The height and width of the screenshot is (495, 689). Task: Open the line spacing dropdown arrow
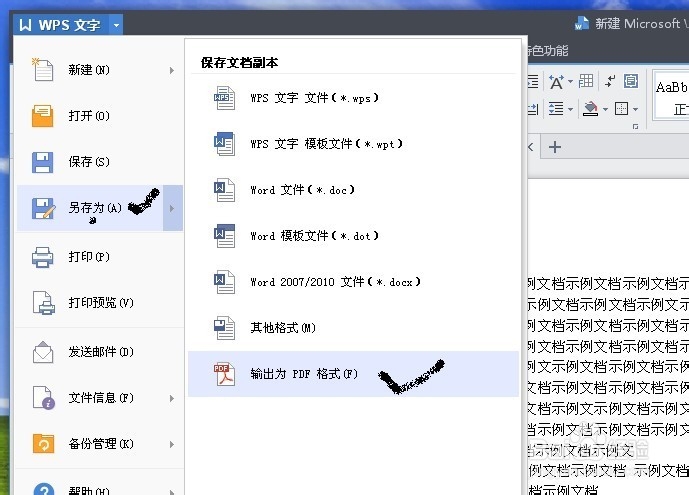(x=570, y=109)
